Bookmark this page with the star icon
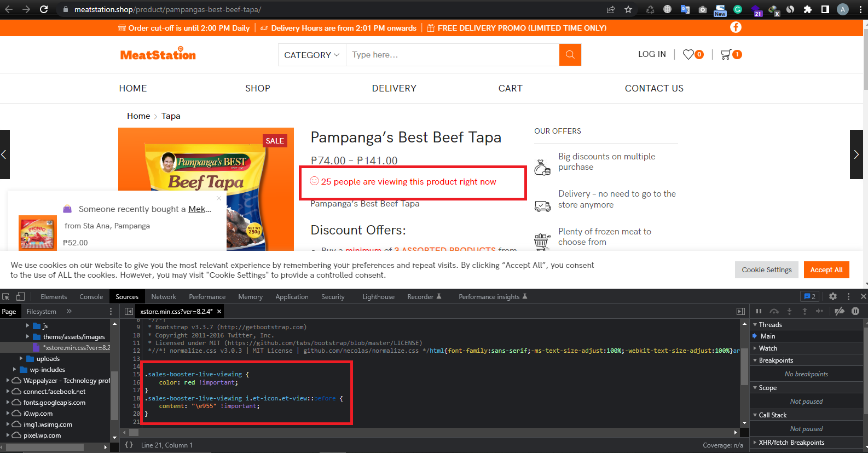 pos(628,9)
